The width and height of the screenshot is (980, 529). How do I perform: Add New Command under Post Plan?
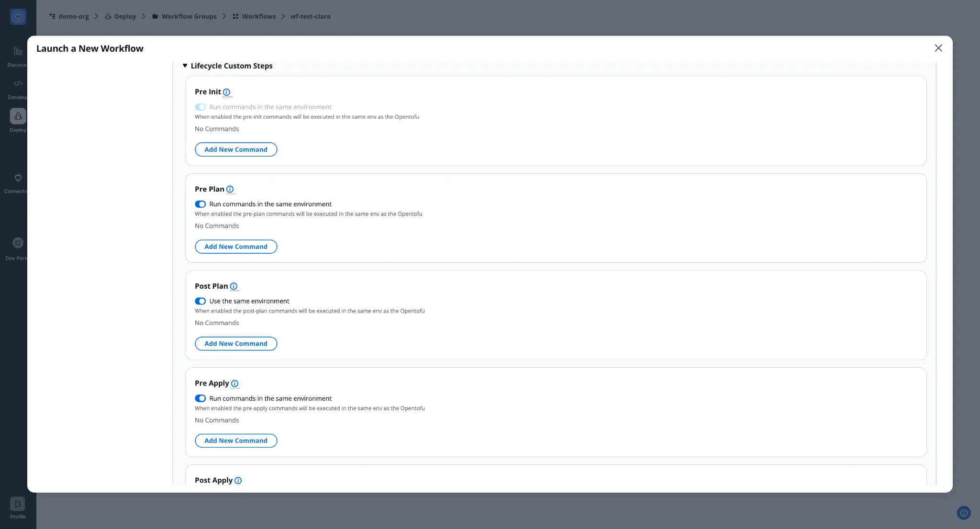click(x=236, y=344)
